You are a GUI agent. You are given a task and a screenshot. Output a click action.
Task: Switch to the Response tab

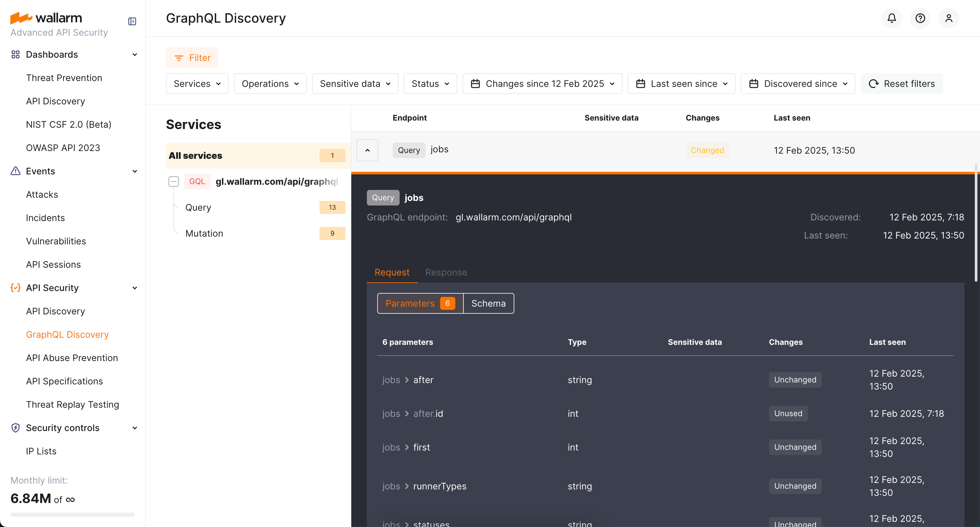pyautogui.click(x=446, y=273)
